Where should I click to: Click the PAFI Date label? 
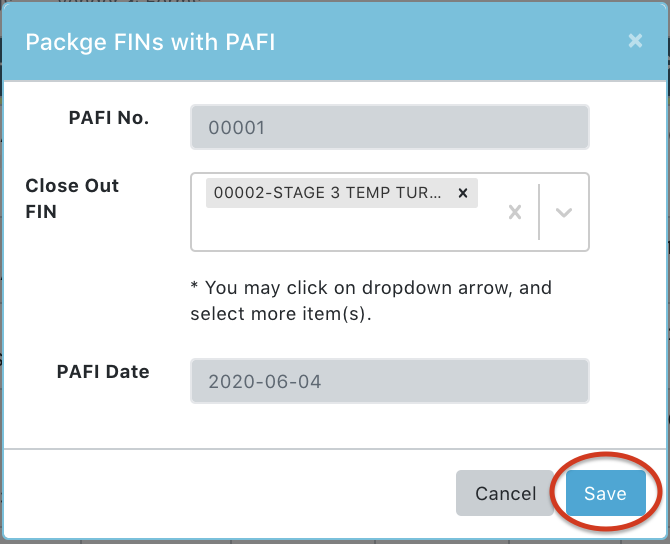[x=103, y=372]
